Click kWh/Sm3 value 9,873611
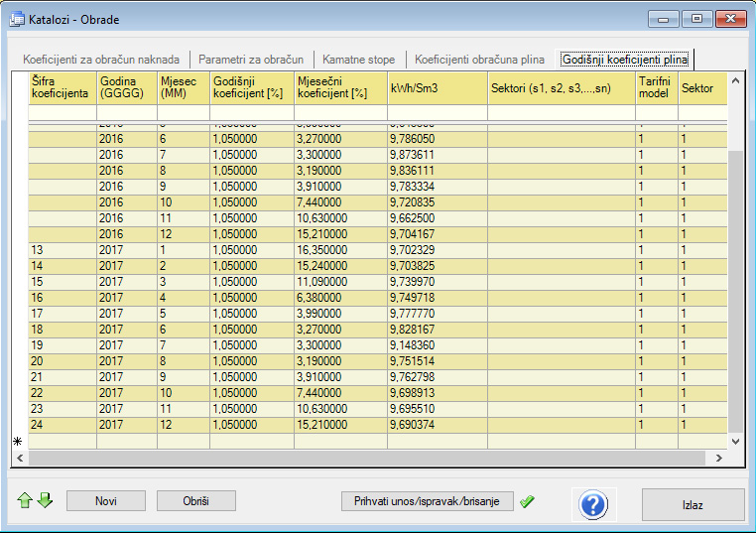756x533 pixels. [x=438, y=155]
